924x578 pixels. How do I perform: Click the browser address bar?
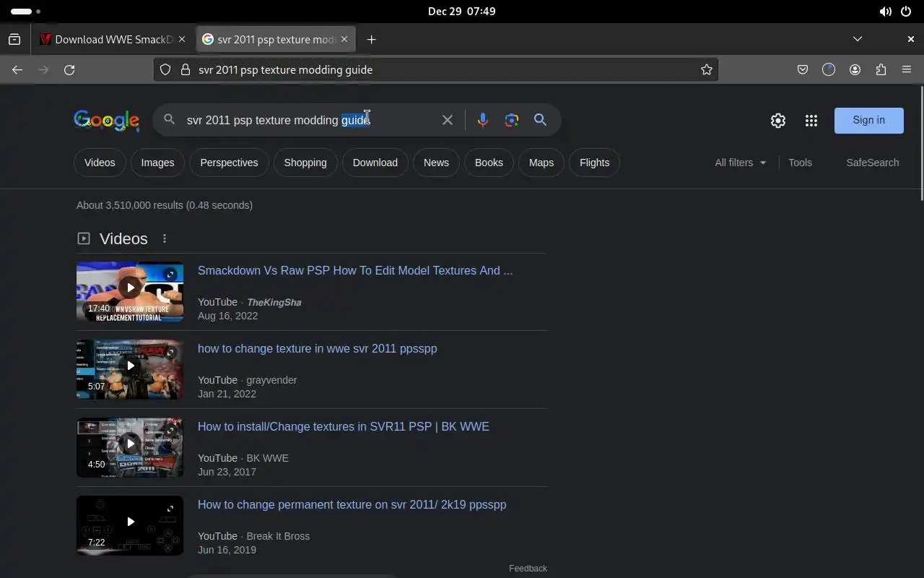(435, 69)
